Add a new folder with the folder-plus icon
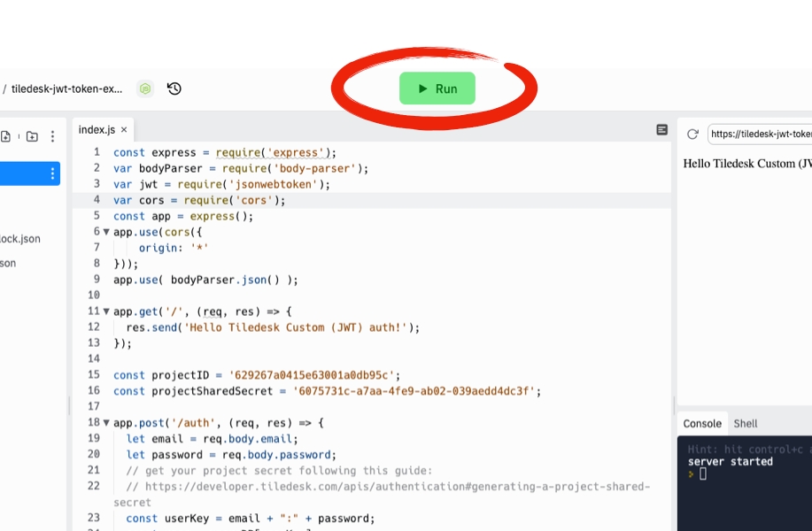Image resolution: width=812 pixels, height=531 pixels. (32, 136)
